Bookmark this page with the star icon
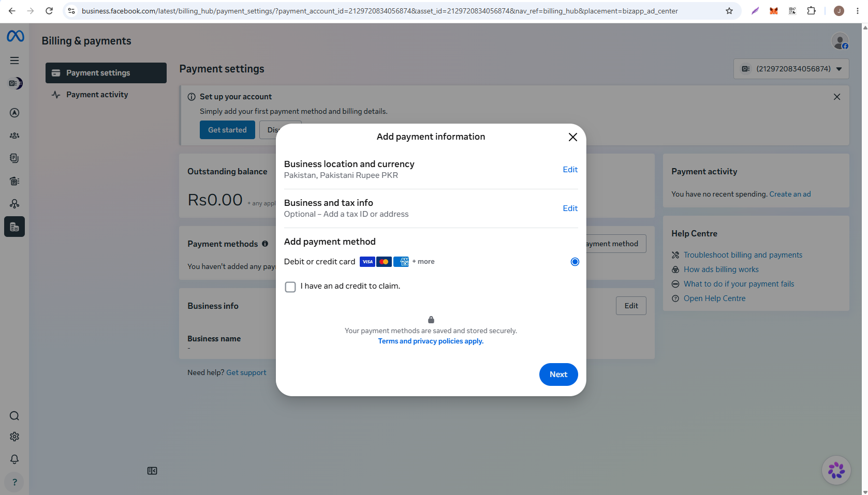Screen dimensions: 868x495 [x=729, y=11]
